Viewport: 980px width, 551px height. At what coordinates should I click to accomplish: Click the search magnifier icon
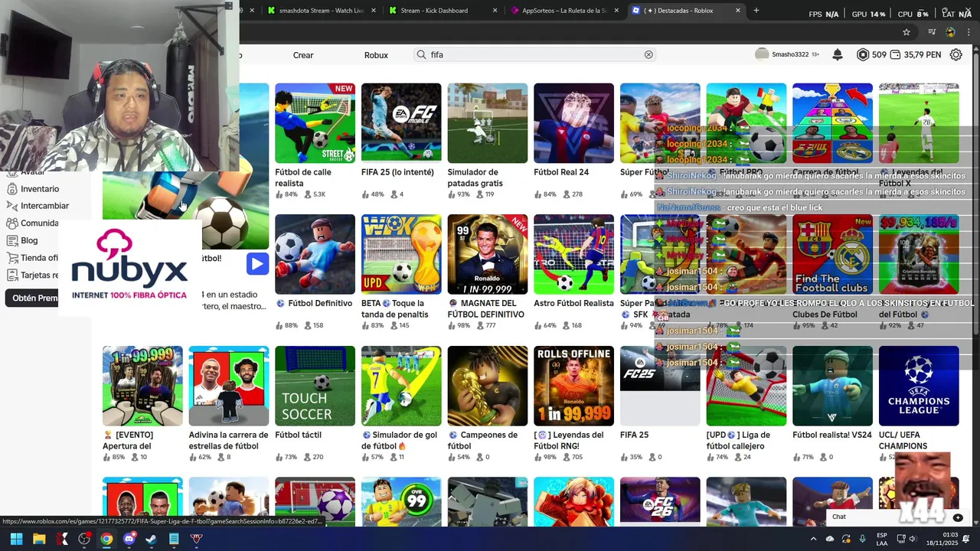[421, 54]
